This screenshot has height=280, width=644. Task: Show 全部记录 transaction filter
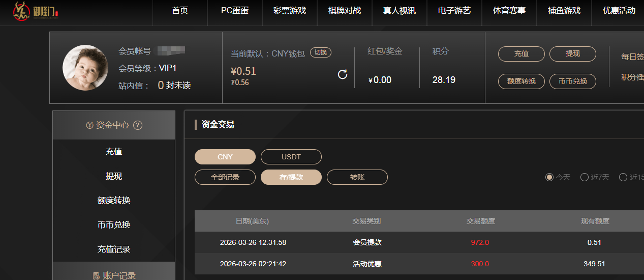click(x=225, y=177)
